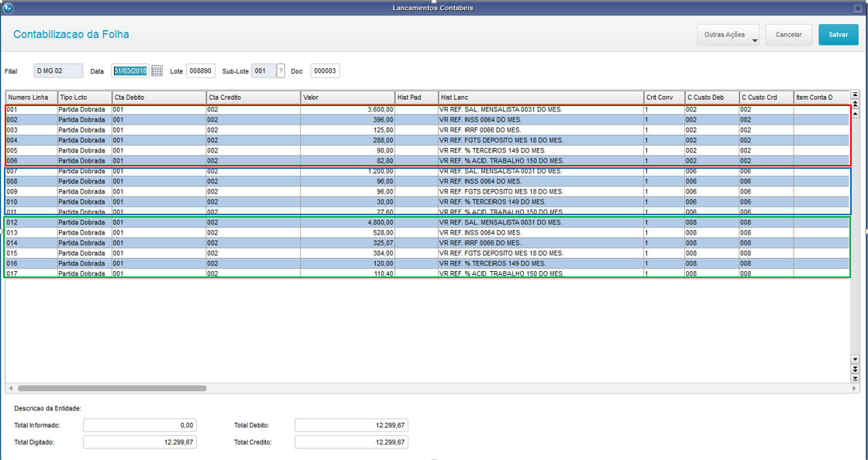The height and width of the screenshot is (460, 868).
Task: Click C Custo Deb cell 006 on line 008
Action: pyautogui.click(x=712, y=181)
